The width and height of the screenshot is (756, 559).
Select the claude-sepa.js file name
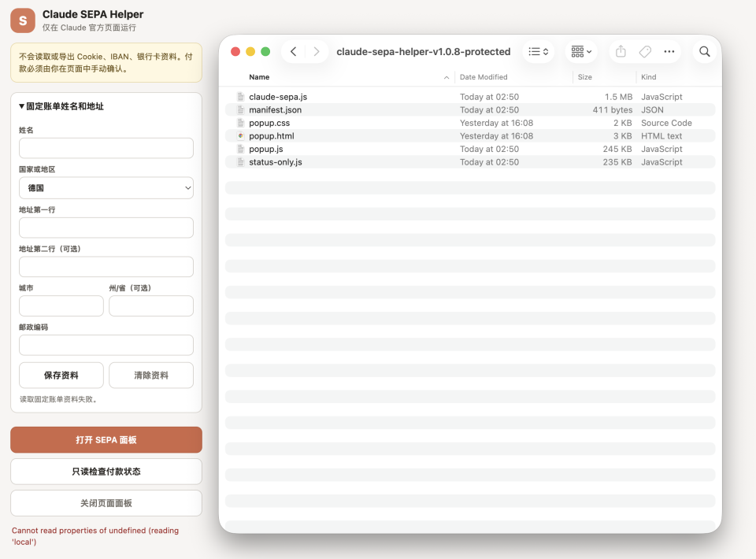[278, 97]
